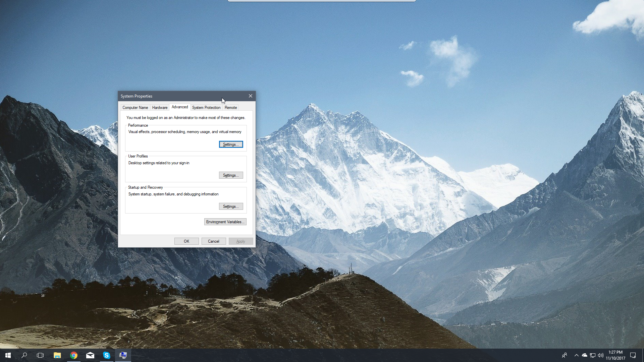Switch to Remote tab
Screen dimensions: 644x362
(231, 108)
